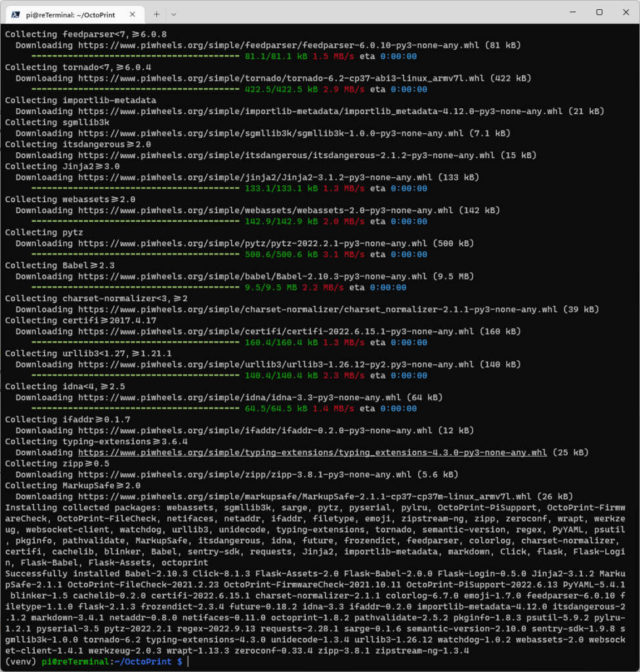Select the pi@reTerminal: ~/OctoPrint tab
The width and height of the screenshot is (640, 672).
(75, 14)
